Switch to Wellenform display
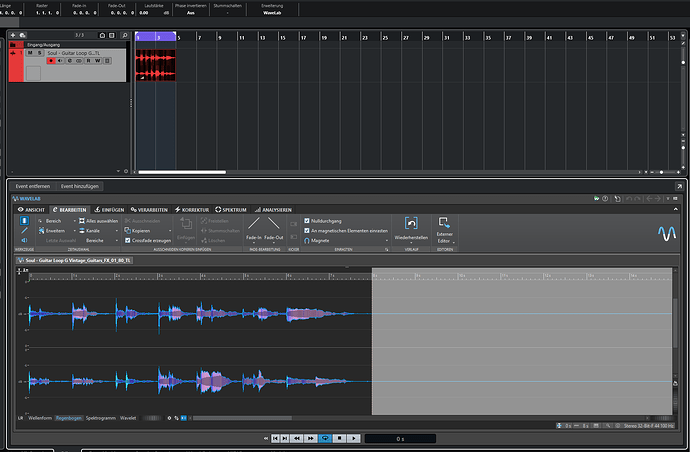Viewport: 690px width, 452px height. point(40,418)
